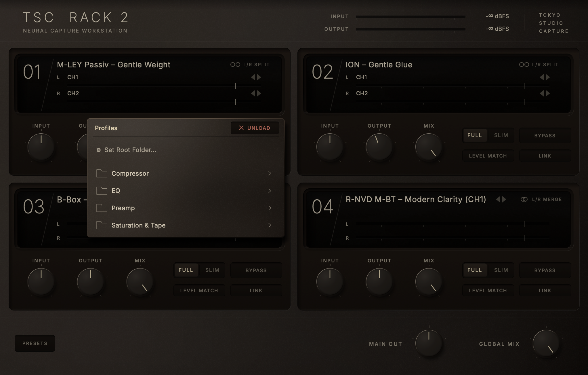The height and width of the screenshot is (375, 588).
Task: Open the Preamp profiles submenu
Action: [186, 208]
